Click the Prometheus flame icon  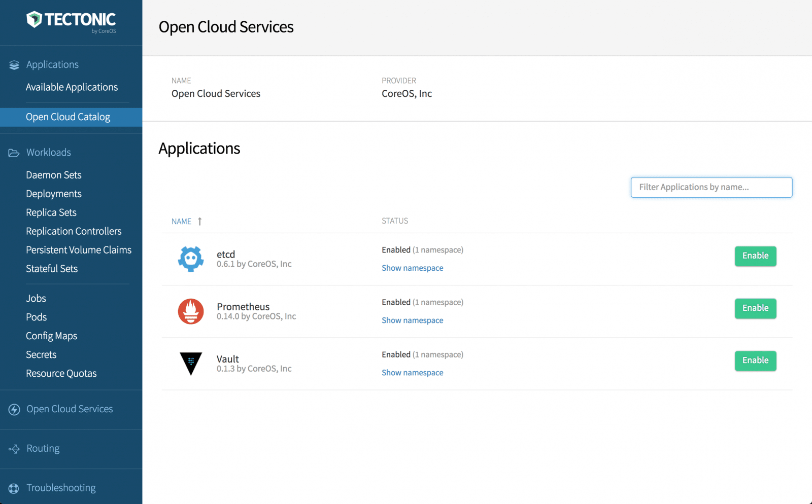(191, 311)
